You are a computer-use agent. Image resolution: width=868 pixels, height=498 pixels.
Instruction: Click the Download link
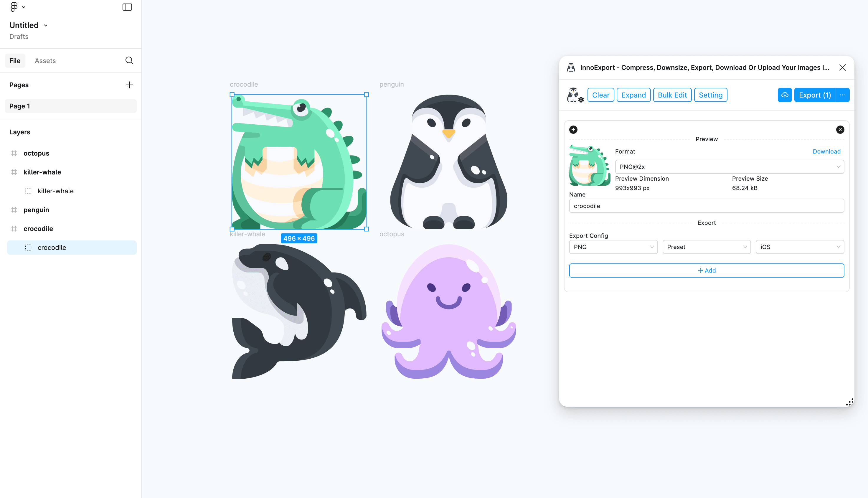click(x=827, y=151)
